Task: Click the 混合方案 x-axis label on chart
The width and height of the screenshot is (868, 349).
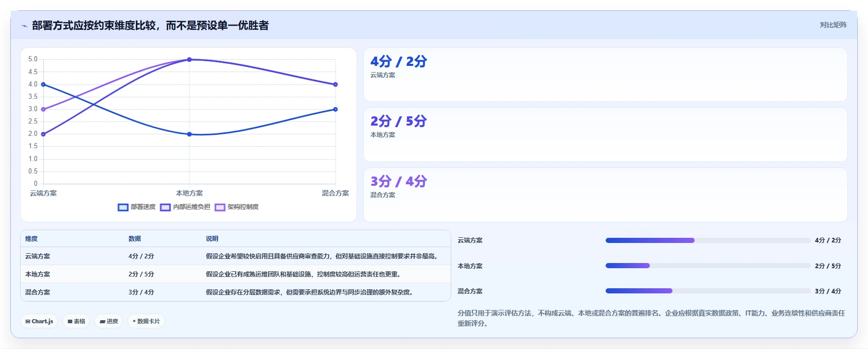Action: [335, 194]
